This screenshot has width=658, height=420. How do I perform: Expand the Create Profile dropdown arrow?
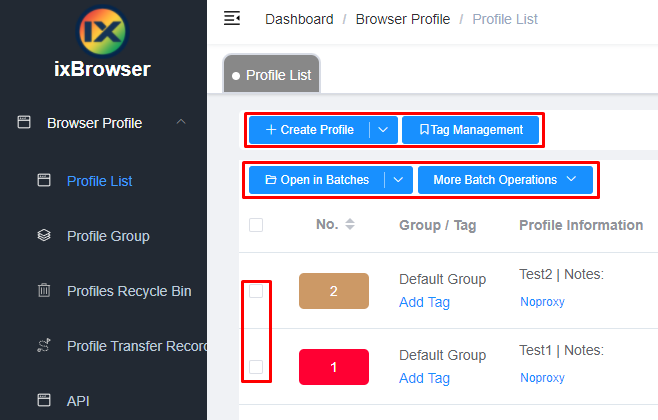point(383,130)
